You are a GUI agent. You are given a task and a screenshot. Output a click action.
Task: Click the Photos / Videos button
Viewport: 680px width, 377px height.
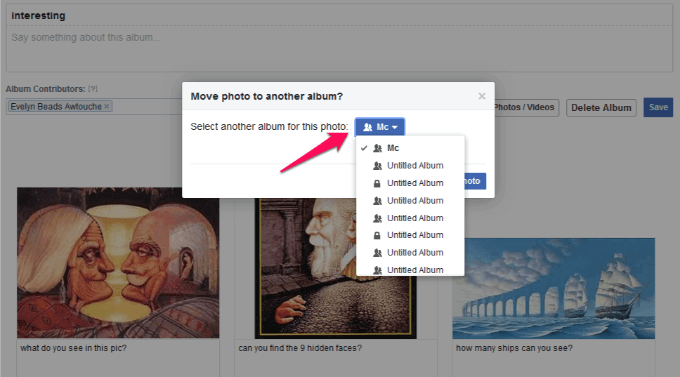[x=526, y=107]
